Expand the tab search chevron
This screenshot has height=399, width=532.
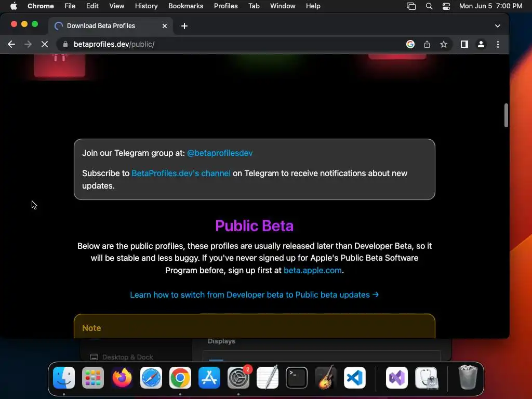(x=497, y=26)
